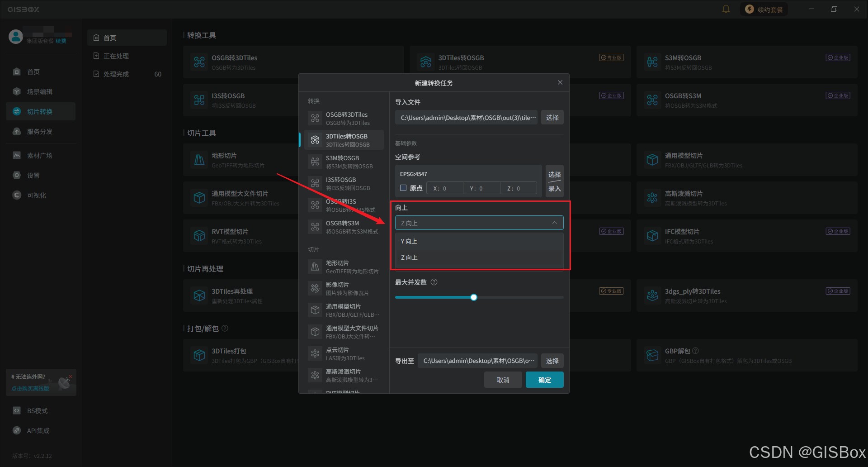Click 点云切片 icon in dialog list
The width and height of the screenshot is (868, 467).
tap(315, 353)
